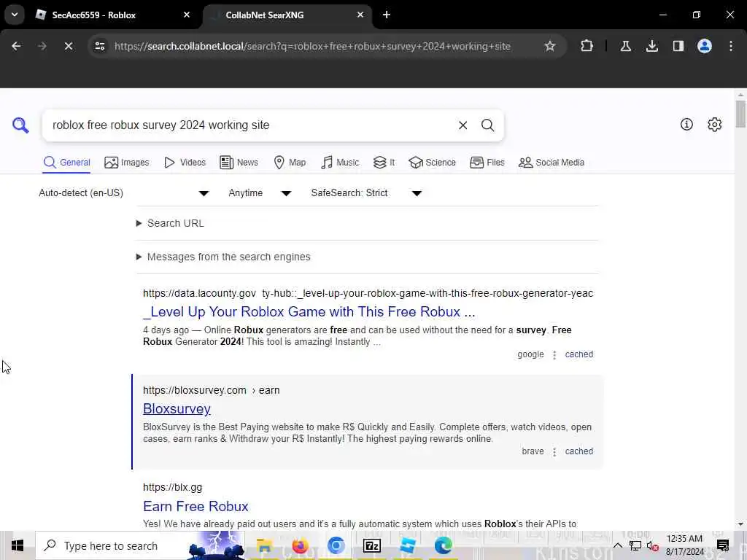This screenshot has height=560, width=747.
Task: Open the Bloxsurvey result link
Action: coord(177,408)
